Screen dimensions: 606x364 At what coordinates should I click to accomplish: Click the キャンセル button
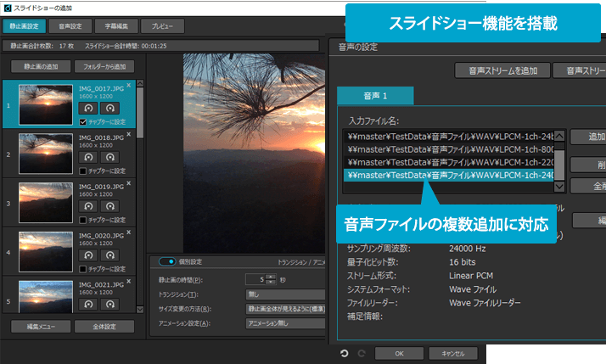coord(453,353)
